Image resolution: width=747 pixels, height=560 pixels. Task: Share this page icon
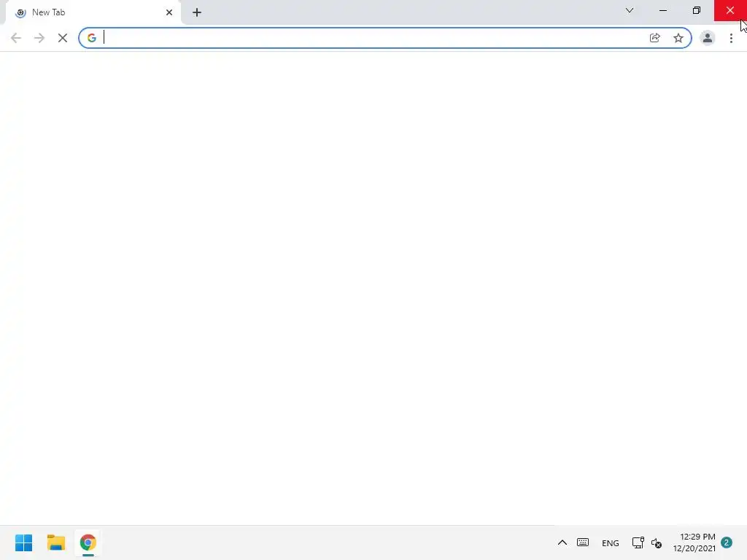pos(655,38)
